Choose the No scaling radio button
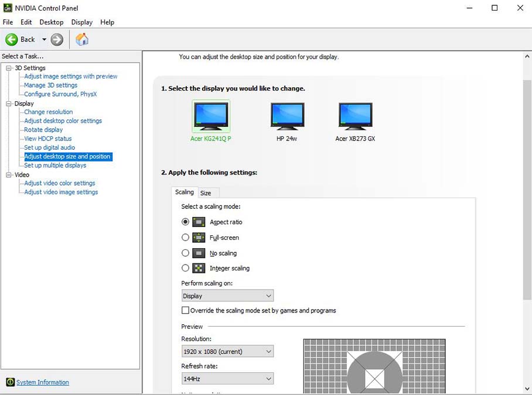Image resolution: width=532 pixels, height=395 pixels. click(186, 253)
